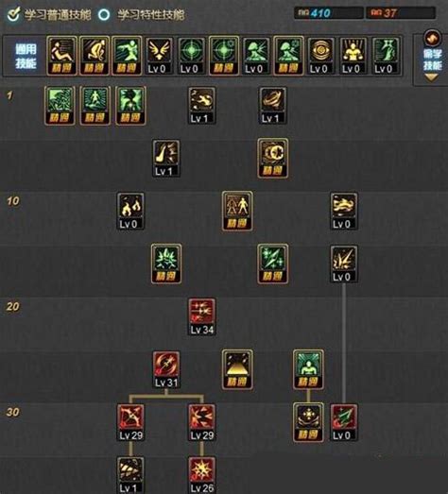
Task: Select the green crosshair skill at Lv 0
Action: coord(191,56)
